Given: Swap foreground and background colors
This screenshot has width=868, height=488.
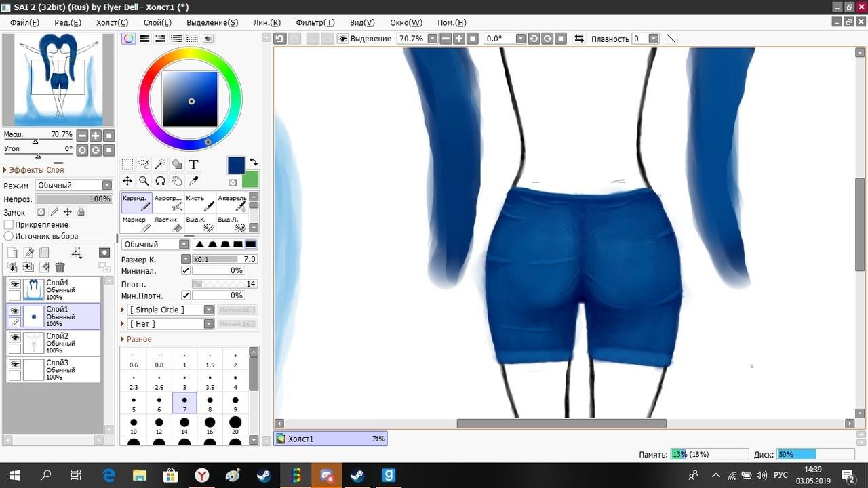Looking at the screenshot, I should [253, 162].
